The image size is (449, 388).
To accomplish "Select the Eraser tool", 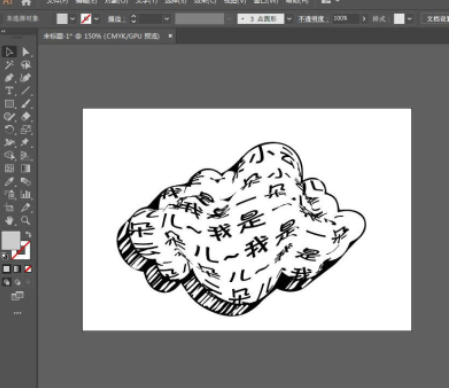I will 26,117.
